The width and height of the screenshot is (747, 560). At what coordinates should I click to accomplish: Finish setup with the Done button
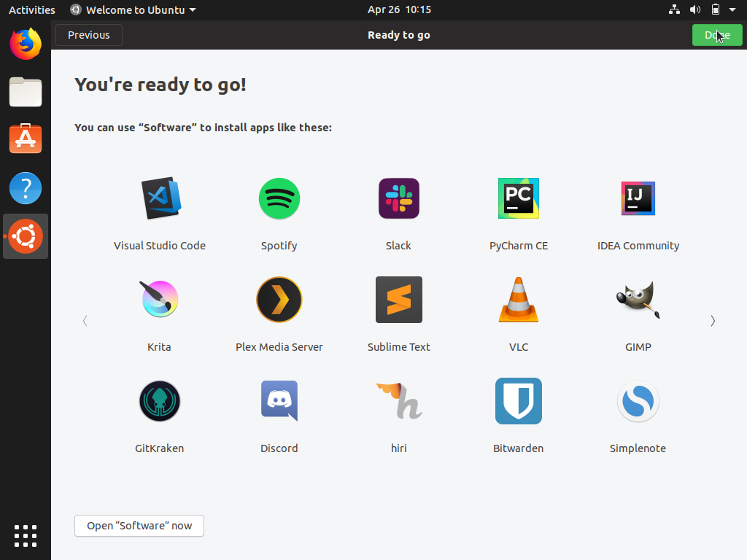pyautogui.click(x=717, y=35)
